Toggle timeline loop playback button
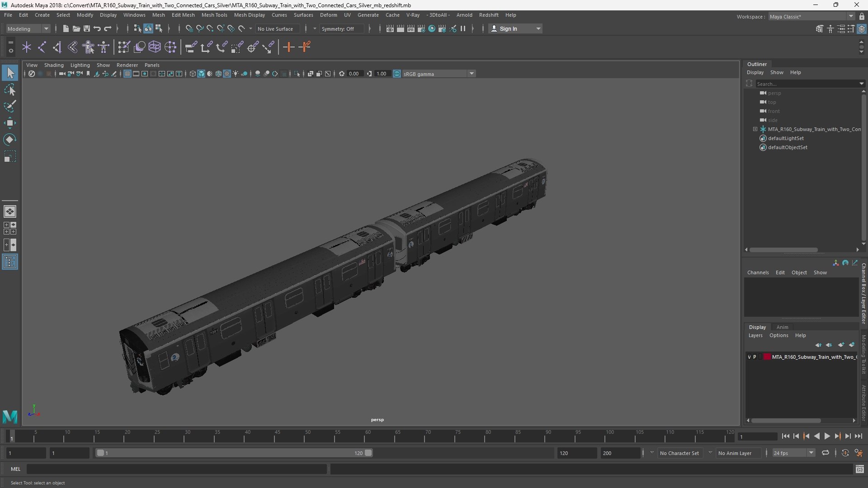The image size is (868, 488). [x=826, y=453]
